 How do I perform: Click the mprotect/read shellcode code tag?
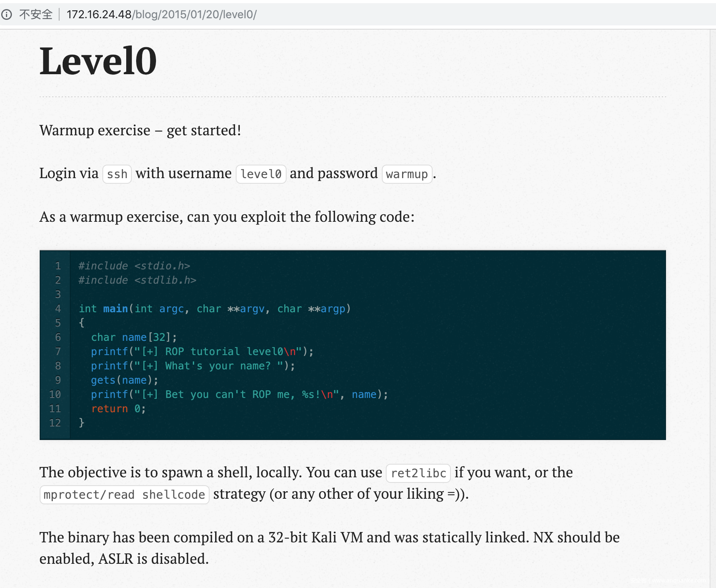[x=124, y=495]
